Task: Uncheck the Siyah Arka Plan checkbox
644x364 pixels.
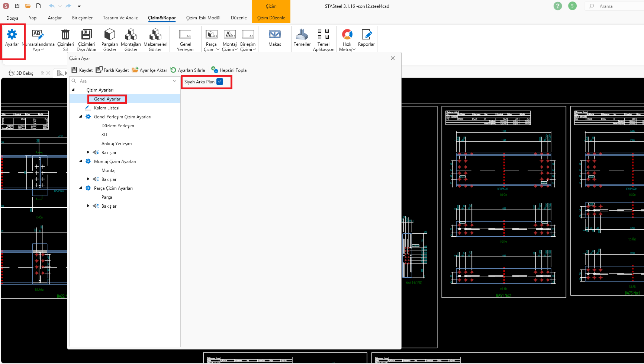Action: point(220,82)
